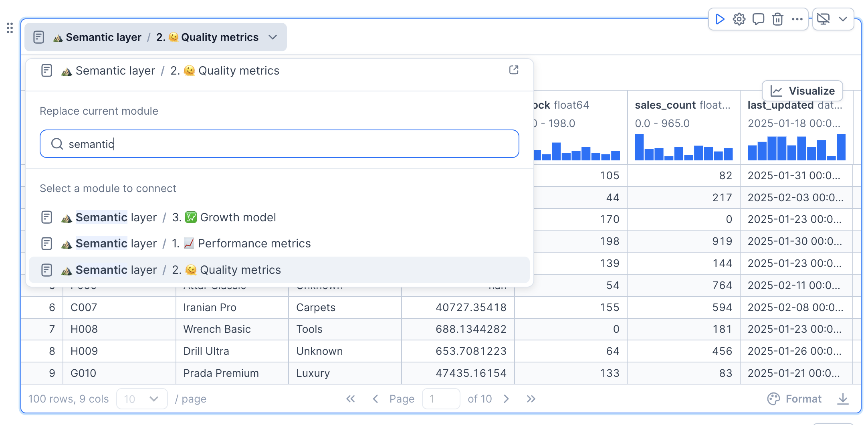Click the '47435.16154' value cell
The width and height of the screenshot is (868, 425).
pyautogui.click(x=458, y=373)
